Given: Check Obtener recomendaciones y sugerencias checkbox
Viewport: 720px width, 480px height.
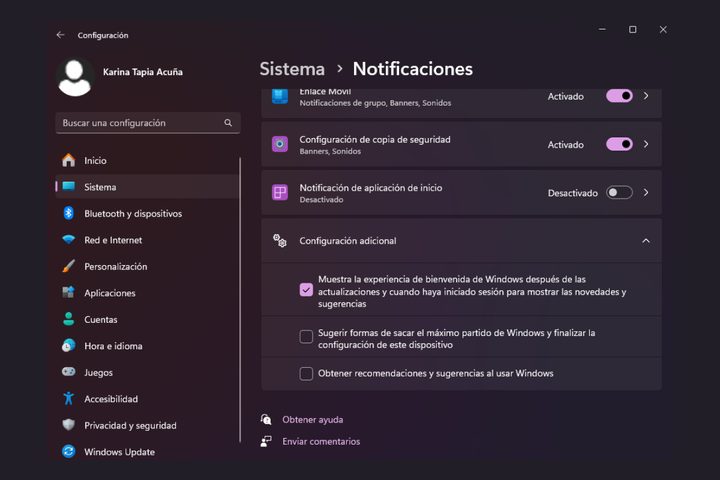Looking at the screenshot, I should pyautogui.click(x=306, y=373).
